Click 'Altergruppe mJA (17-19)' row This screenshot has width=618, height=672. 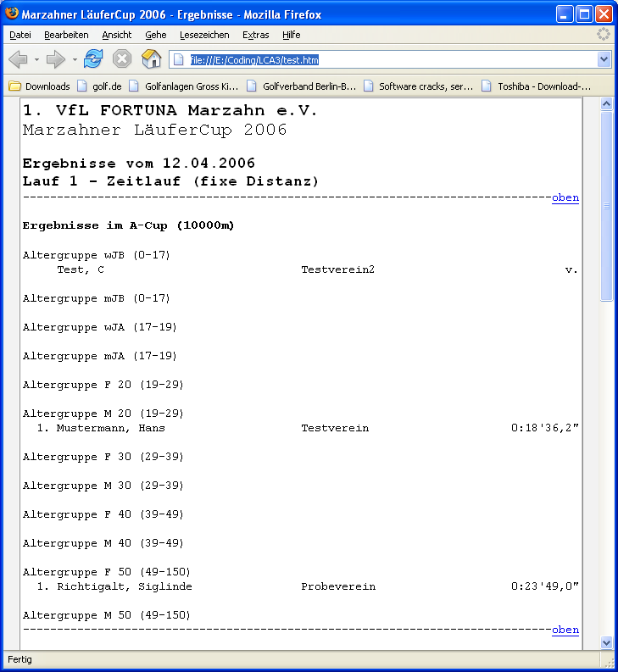click(x=100, y=356)
